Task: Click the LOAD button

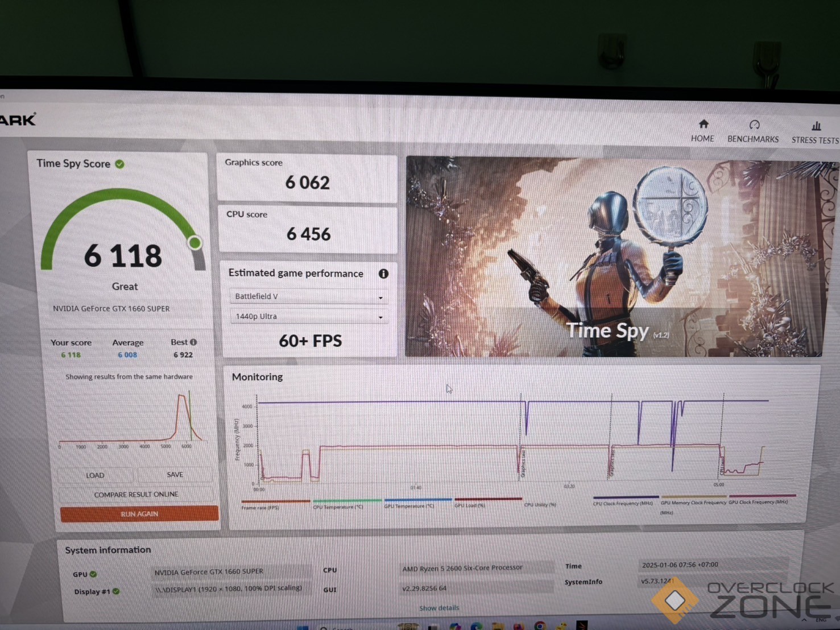Action: point(95,475)
